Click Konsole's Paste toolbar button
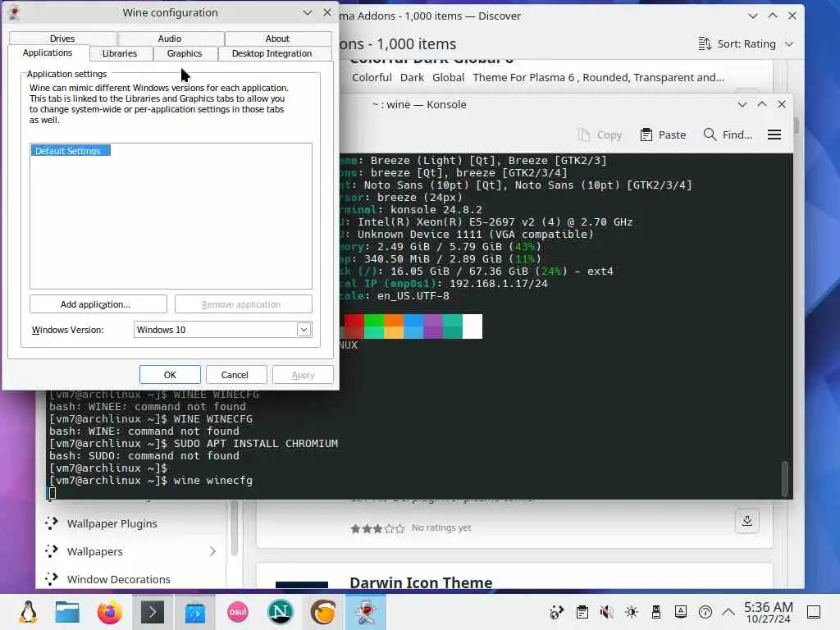840x630 pixels. tap(663, 135)
